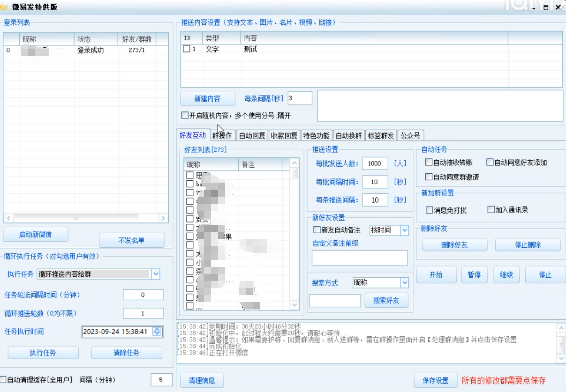Click the 删除好友 button

tap(454, 244)
